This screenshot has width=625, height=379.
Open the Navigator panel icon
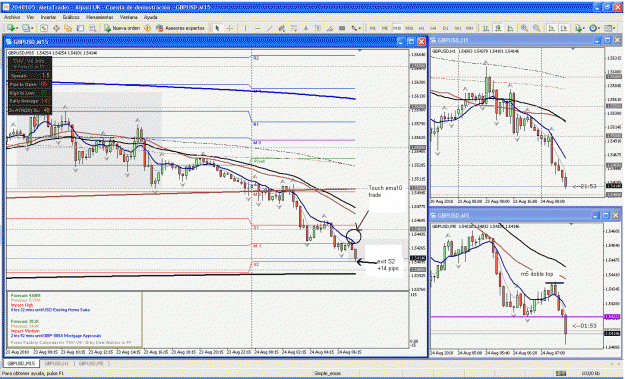[68, 28]
